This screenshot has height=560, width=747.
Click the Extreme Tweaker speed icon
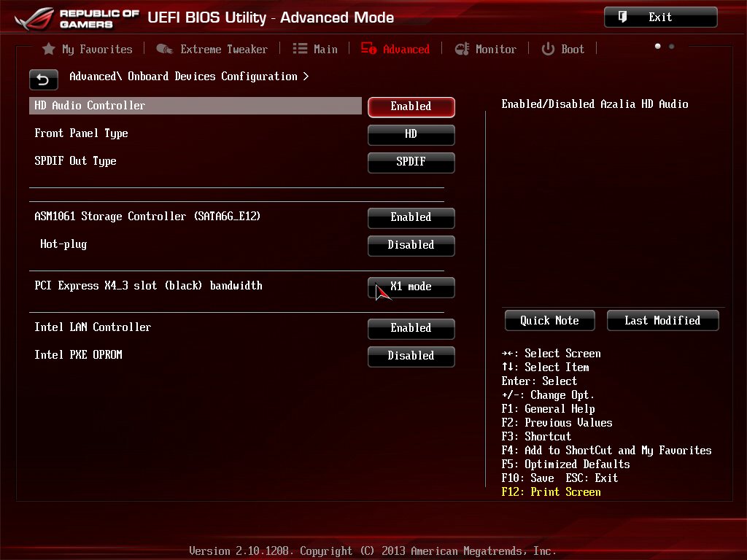coord(164,49)
